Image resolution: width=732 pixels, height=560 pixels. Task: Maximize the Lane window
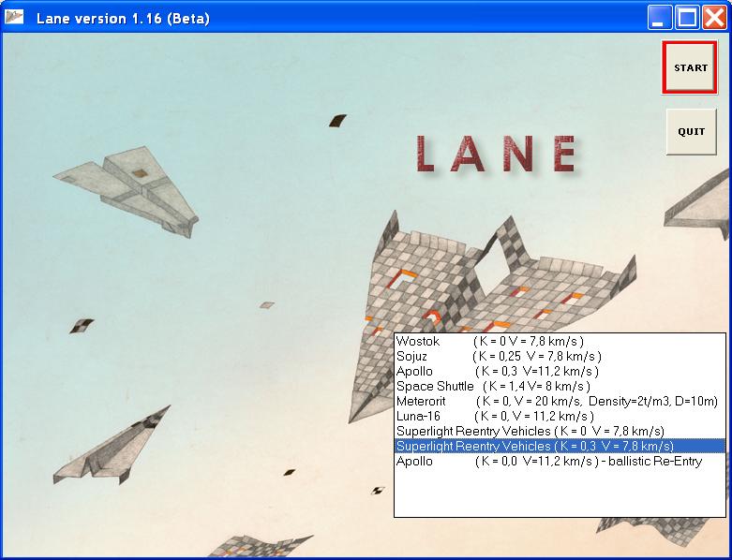688,18
